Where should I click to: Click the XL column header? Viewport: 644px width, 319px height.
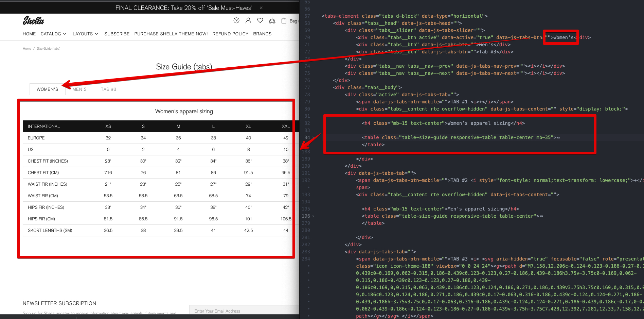[248, 126]
